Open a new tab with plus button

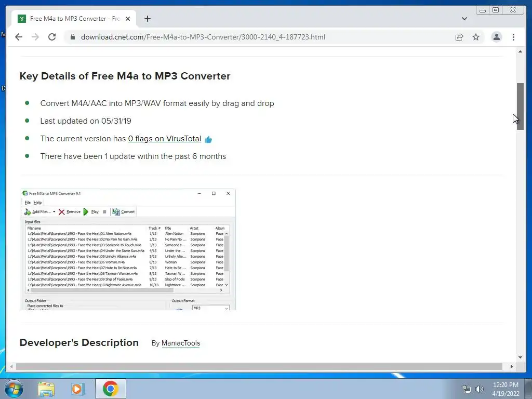147,19
